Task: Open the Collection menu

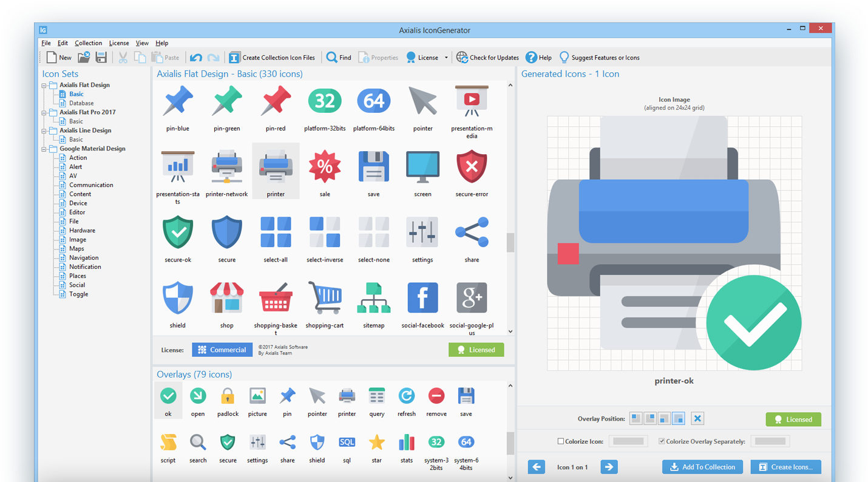Action: [x=88, y=43]
